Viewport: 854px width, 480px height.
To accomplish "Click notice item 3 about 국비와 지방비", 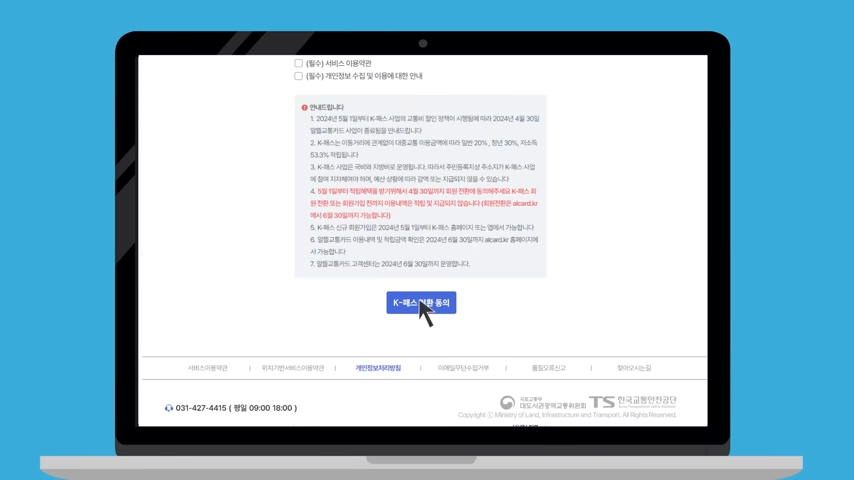I will click(x=423, y=173).
